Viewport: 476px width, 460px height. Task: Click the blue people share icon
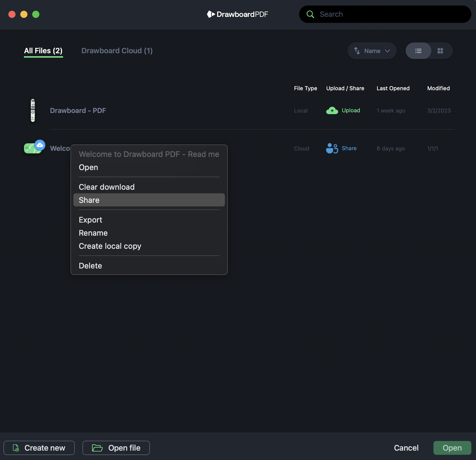[332, 148]
